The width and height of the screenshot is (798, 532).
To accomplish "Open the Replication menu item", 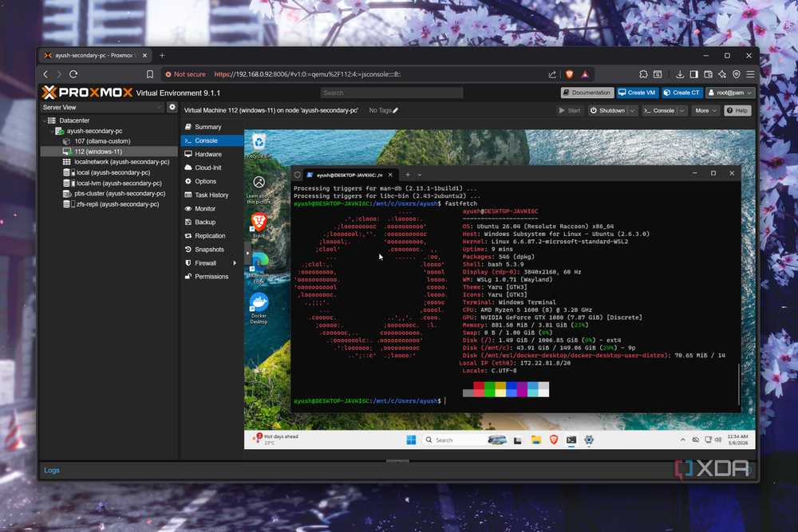I will 212,235.
